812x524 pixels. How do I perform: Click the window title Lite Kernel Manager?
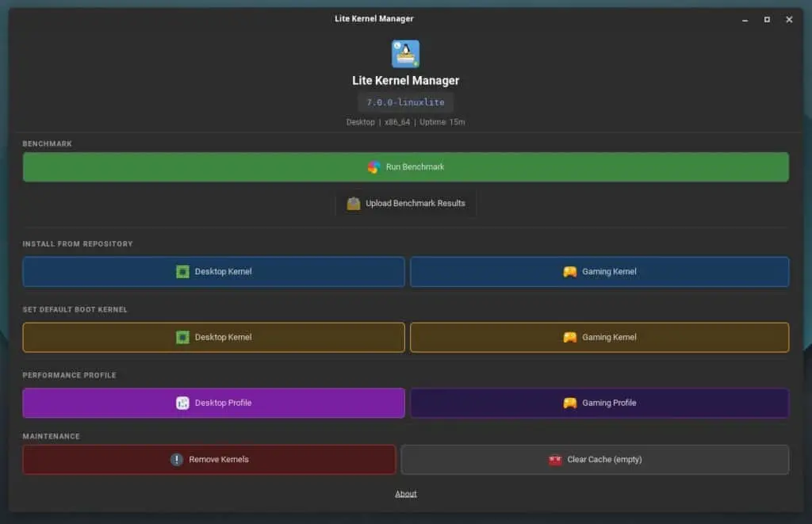click(374, 19)
